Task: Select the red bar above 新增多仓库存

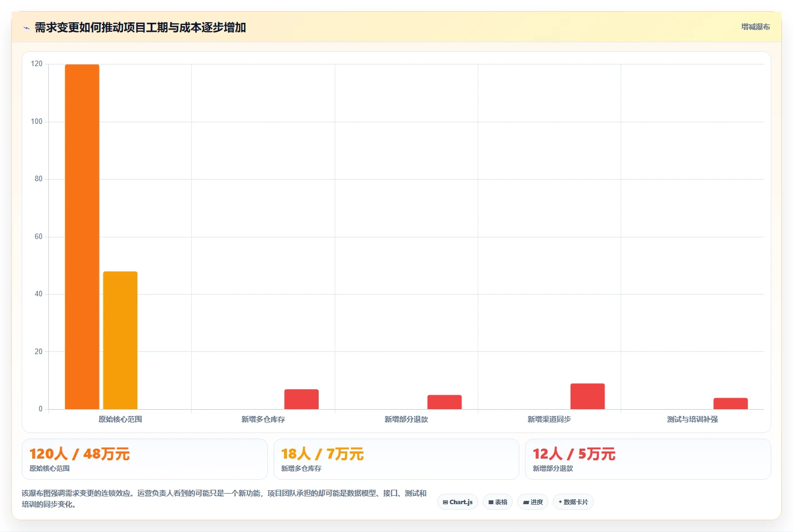Action: tap(301, 399)
